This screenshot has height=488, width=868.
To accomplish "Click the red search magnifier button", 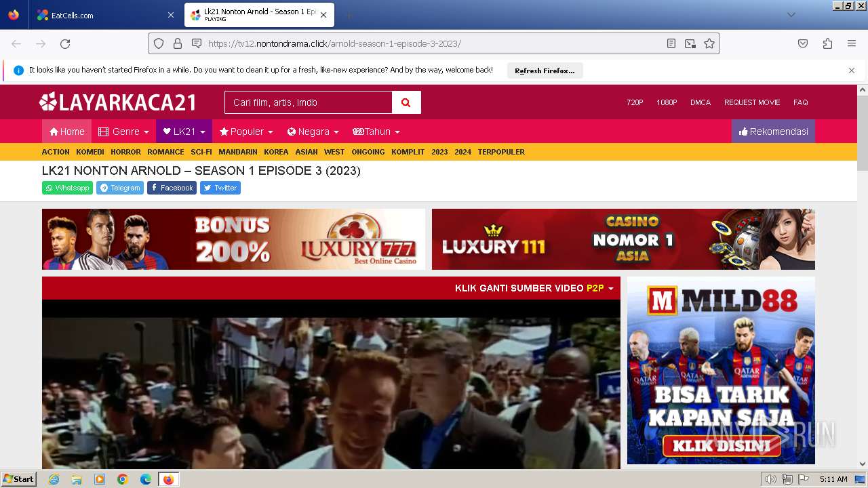I will [x=406, y=102].
